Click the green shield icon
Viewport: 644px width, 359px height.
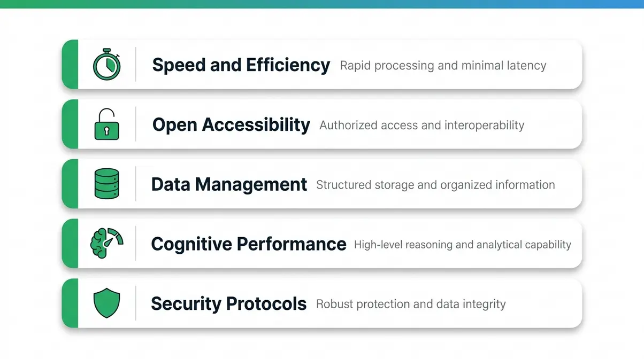pos(106,303)
